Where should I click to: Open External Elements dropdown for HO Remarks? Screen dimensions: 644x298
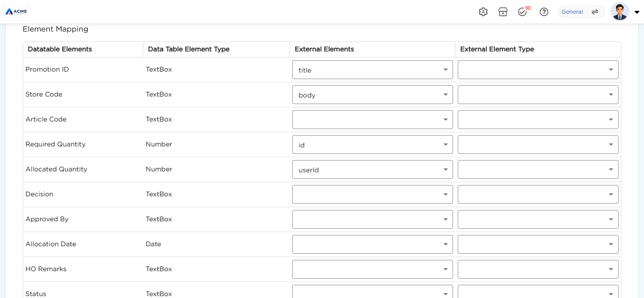tap(372, 269)
